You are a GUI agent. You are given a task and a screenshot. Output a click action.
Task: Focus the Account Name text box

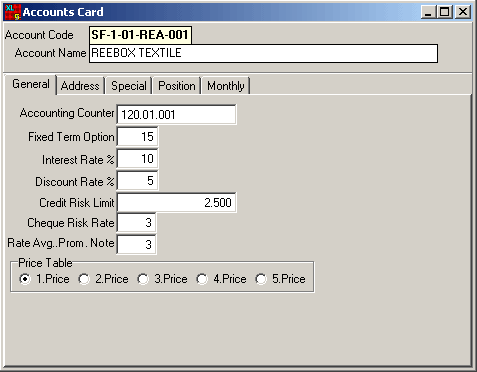(x=263, y=53)
